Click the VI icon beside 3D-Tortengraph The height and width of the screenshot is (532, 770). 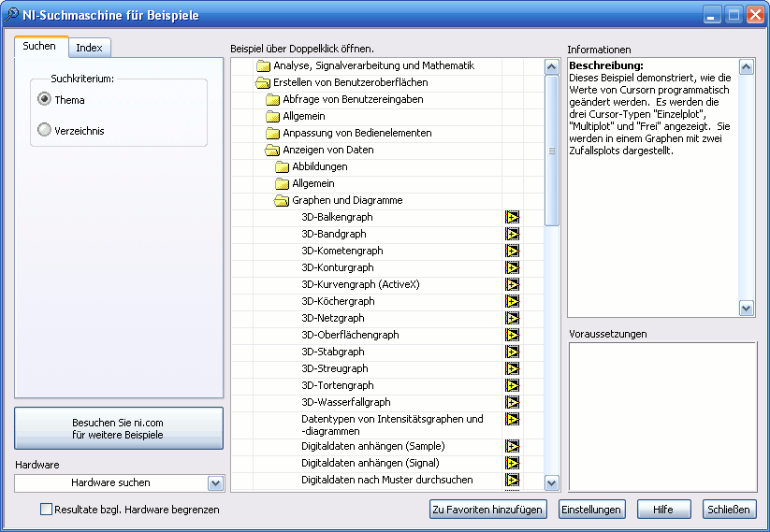click(x=512, y=385)
